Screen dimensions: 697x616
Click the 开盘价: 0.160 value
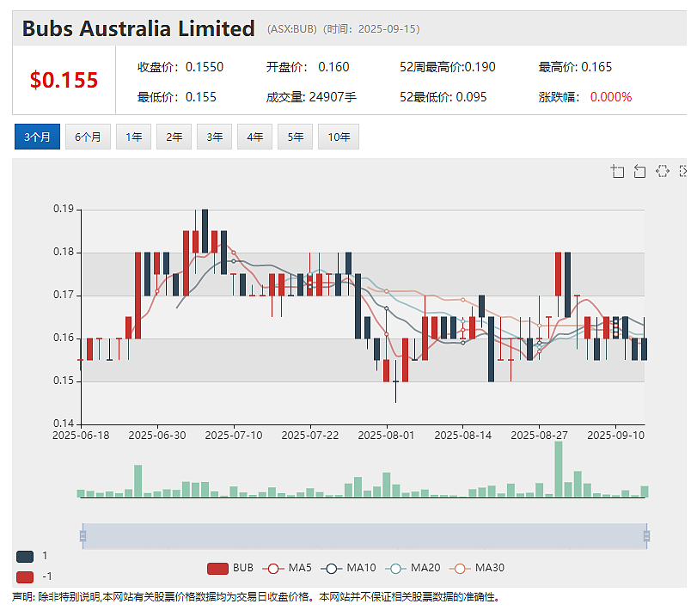pos(308,67)
